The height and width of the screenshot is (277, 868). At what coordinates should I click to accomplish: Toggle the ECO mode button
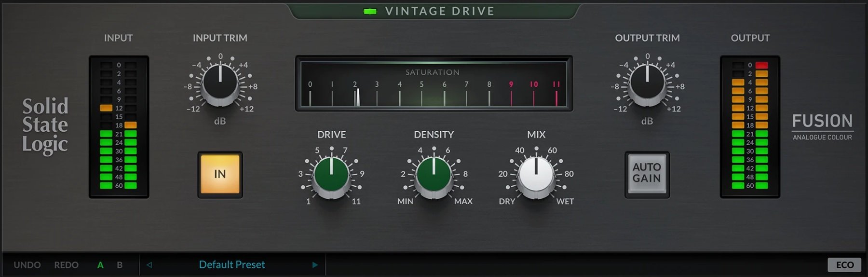click(844, 265)
